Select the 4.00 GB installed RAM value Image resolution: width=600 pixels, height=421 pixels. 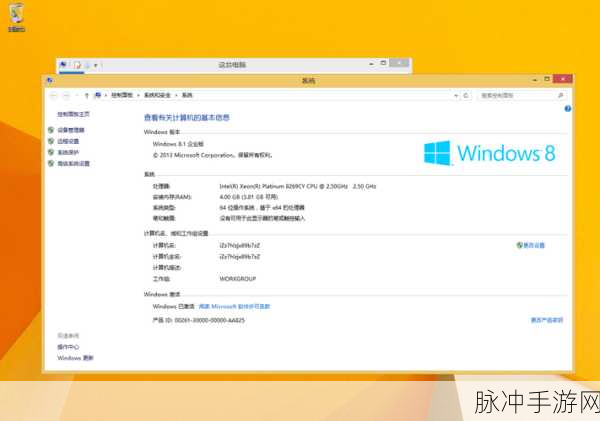click(248, 197)
